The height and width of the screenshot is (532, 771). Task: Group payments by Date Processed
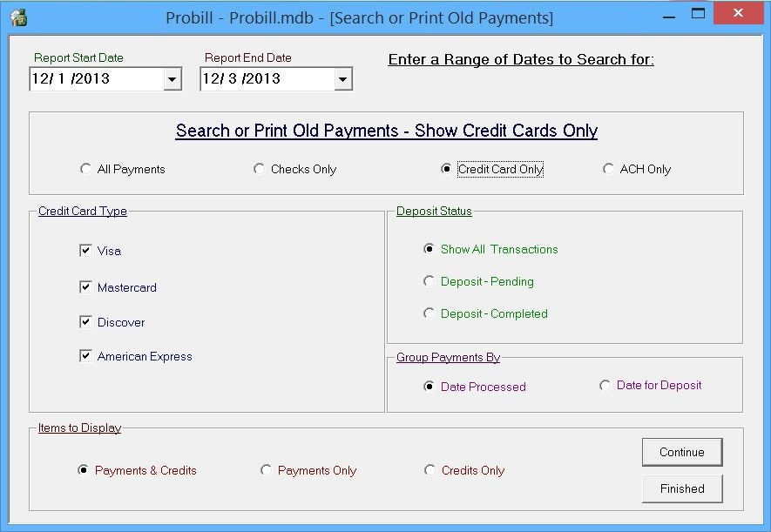[x=427, y=385]
